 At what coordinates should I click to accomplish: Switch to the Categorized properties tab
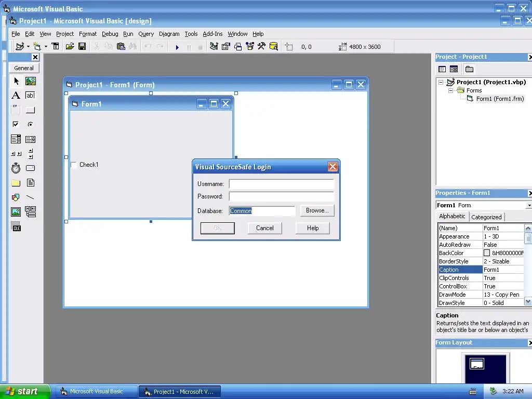tap(486, 217)
